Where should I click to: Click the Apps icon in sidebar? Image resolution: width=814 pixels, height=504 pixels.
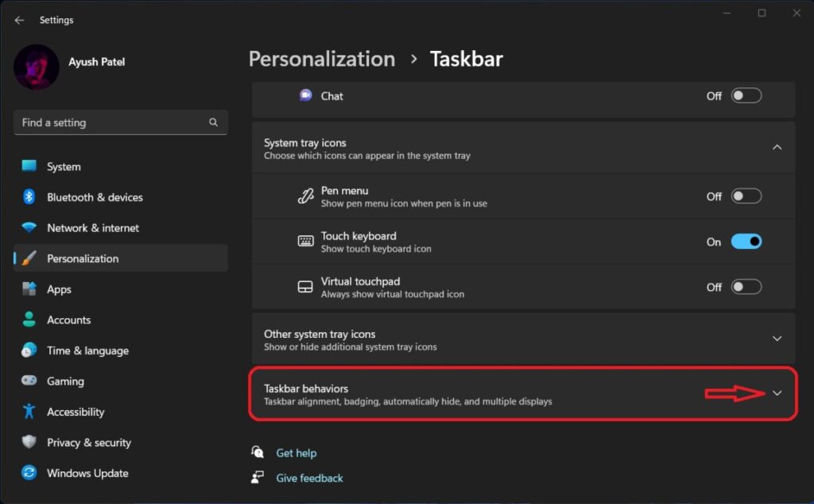coord(29,289)
